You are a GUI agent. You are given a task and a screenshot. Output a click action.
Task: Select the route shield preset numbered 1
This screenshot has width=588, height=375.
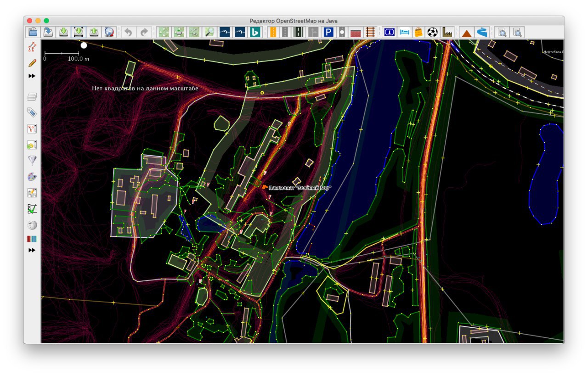[x=390, y=32]
